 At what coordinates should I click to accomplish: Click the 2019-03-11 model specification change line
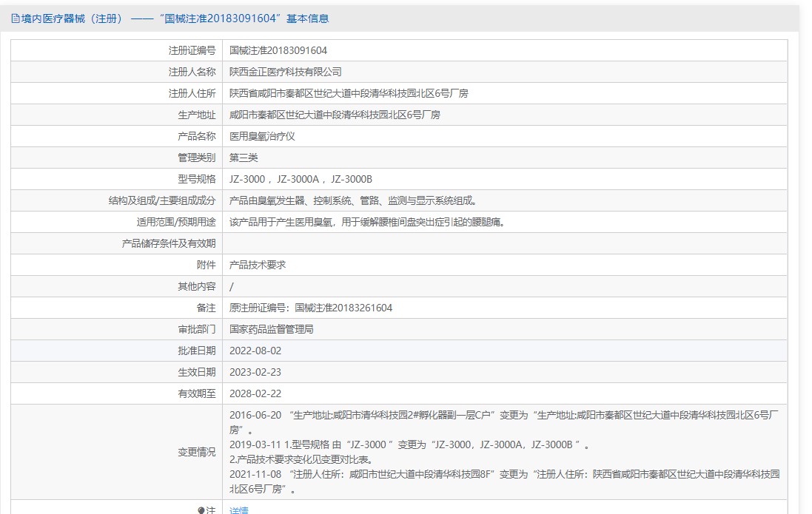pyautogui.click(x=409, y=444)
